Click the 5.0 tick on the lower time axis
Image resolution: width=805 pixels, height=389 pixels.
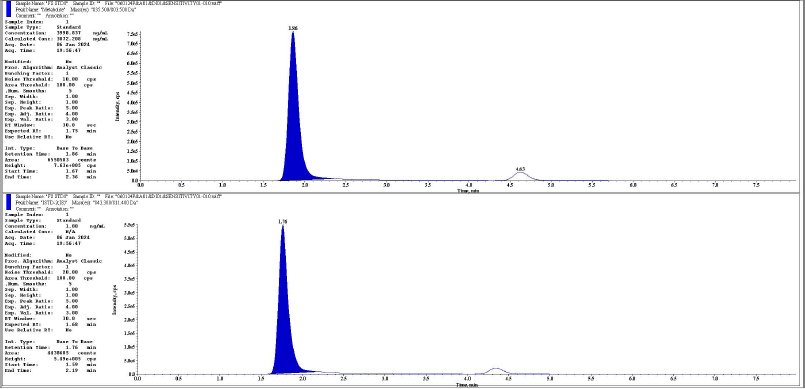pos(549,378)
